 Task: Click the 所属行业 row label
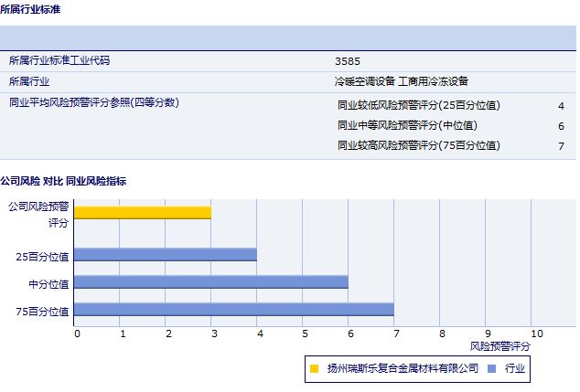click(x=29, y=81)
